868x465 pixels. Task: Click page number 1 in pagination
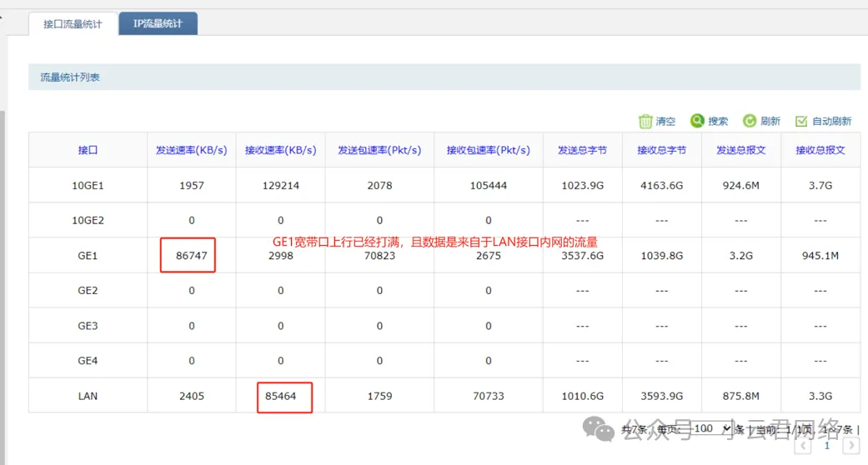click(x=827, y=446)
